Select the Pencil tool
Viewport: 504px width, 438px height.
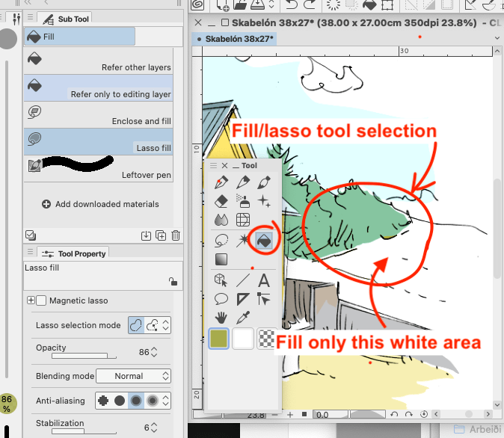pos(243,182)
